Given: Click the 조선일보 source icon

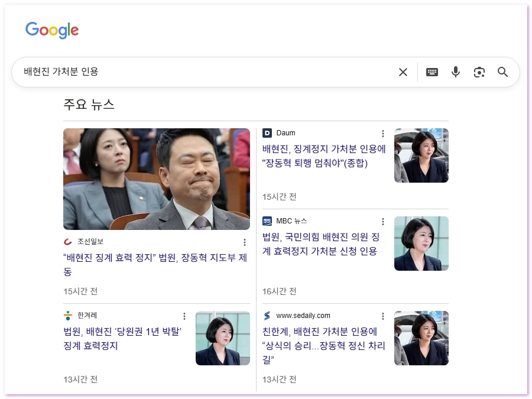Looking at the screenshot, I should point(68,242).
